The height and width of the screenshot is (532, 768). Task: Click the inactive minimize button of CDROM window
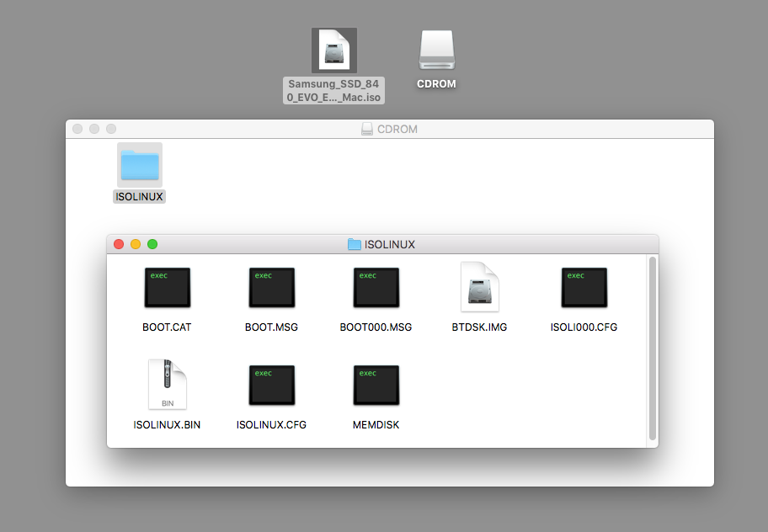(x=94, y=129)
